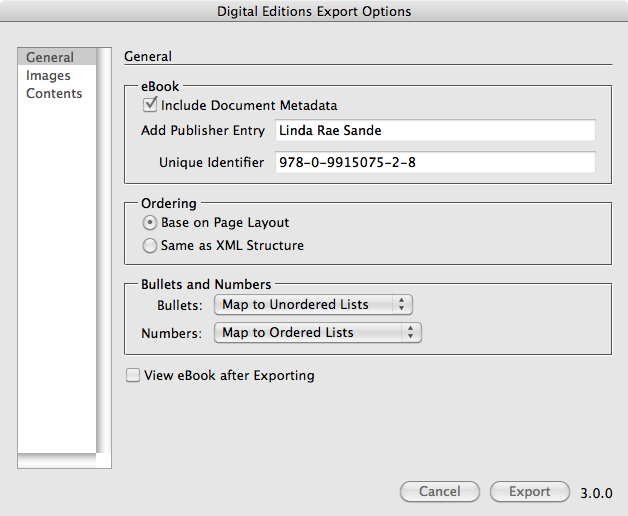Enable View eBook after Exporting

[133, 376]
